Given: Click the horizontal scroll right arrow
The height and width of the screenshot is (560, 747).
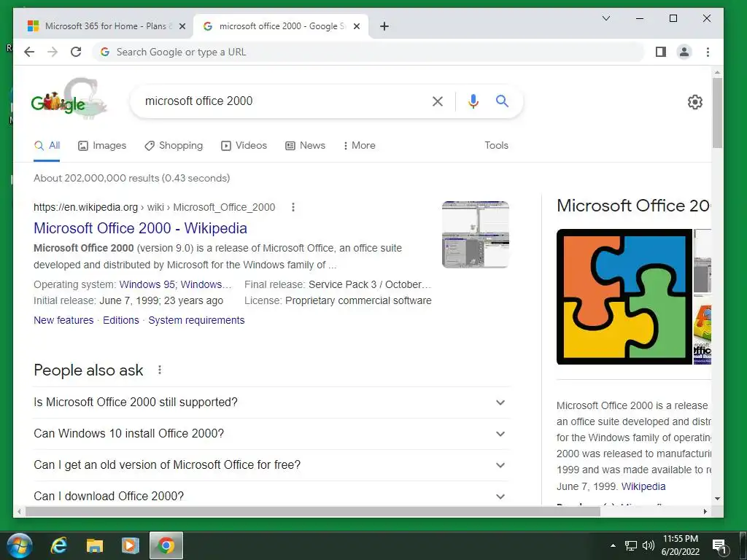Looking at the screenshot, I should (x=705, y=511).
